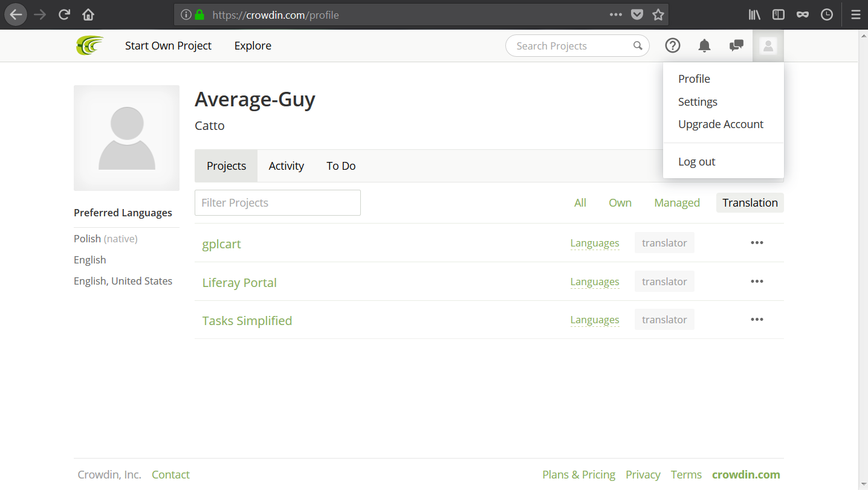Expand Languages for Tasks Simplified
Screen dimensions: 868x490
pos(595,320)
